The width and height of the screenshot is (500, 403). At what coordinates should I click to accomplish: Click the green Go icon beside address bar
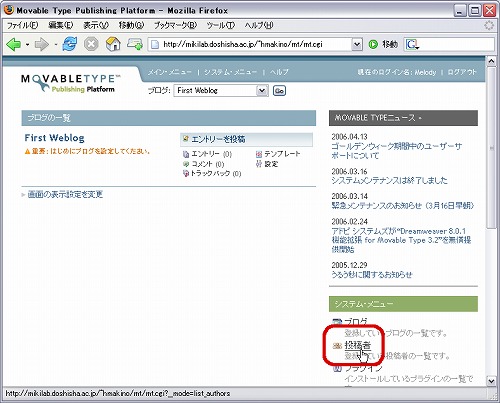coord(373,44)
